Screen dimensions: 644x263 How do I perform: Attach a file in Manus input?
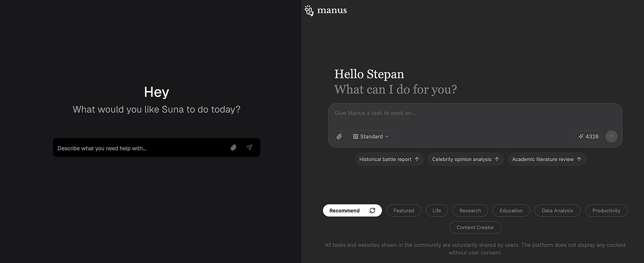[339, 137]
